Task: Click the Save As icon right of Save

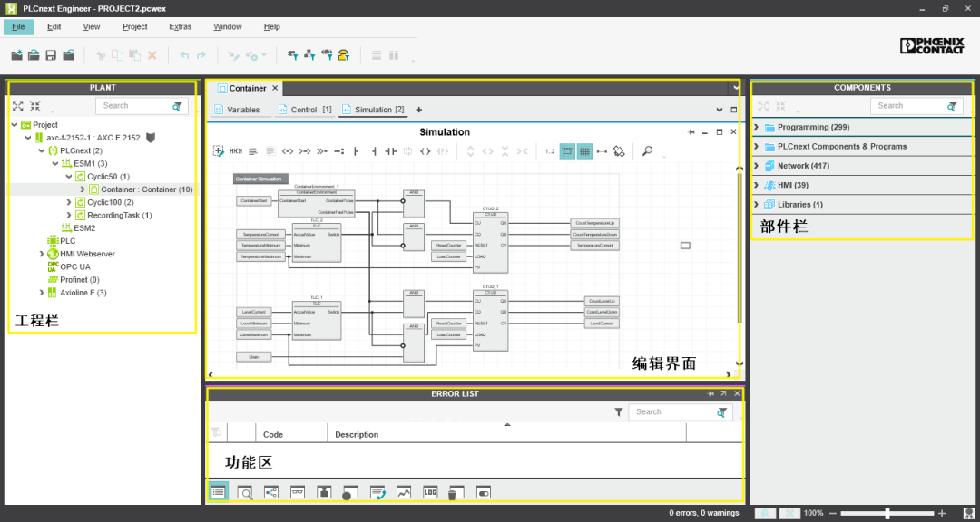Action: click(68, 56)
